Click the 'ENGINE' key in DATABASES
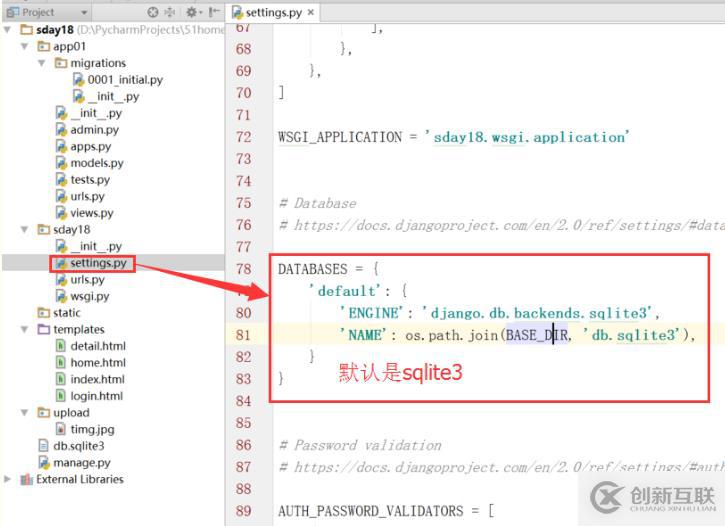This screenshot has width=725, height=526. 372,313
